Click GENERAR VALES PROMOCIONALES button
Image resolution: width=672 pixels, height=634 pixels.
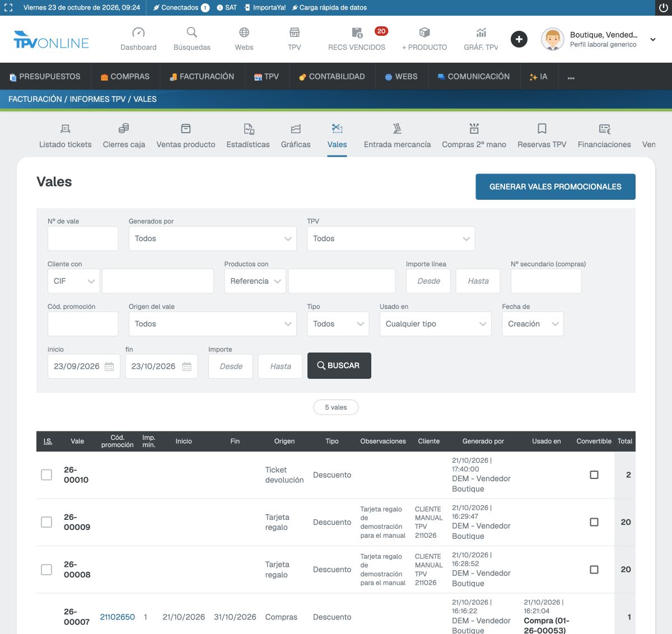click(556, 186)
